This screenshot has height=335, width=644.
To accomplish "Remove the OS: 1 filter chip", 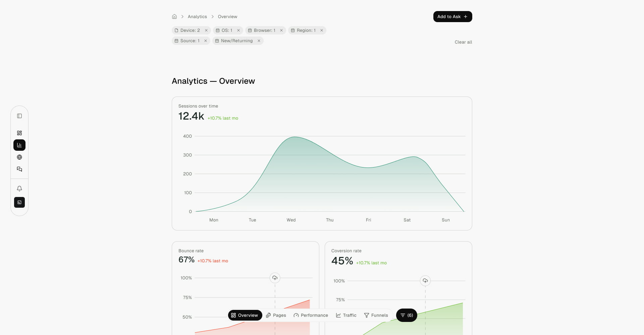I will click(238, 30).
